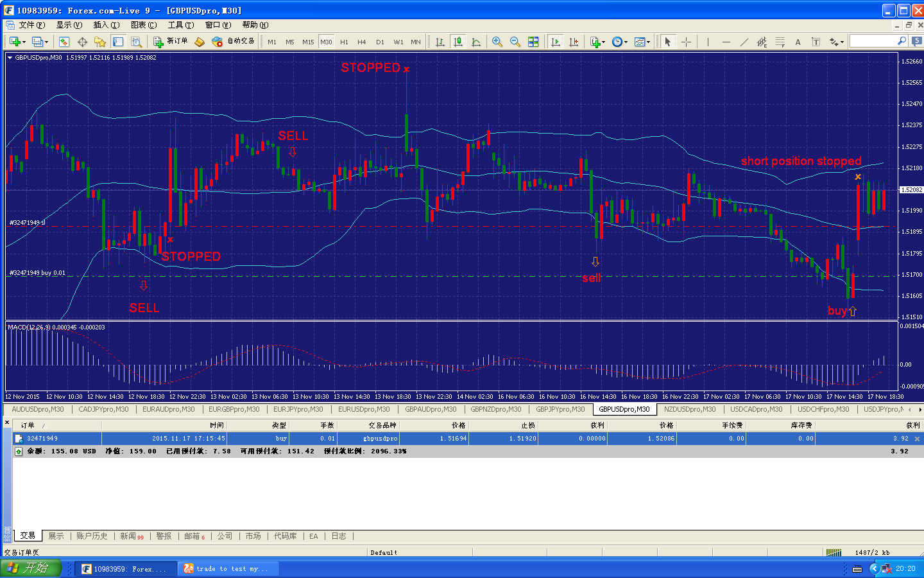Click the Windows 开始 Start button
This screenshot has height=578, width=924.
point(30,568)
